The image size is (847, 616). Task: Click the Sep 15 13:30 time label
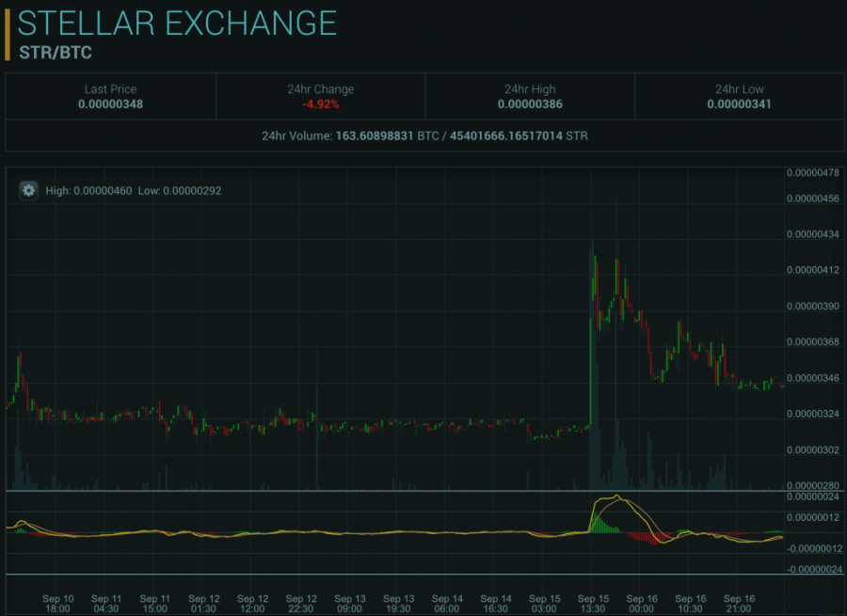point(593,604)
